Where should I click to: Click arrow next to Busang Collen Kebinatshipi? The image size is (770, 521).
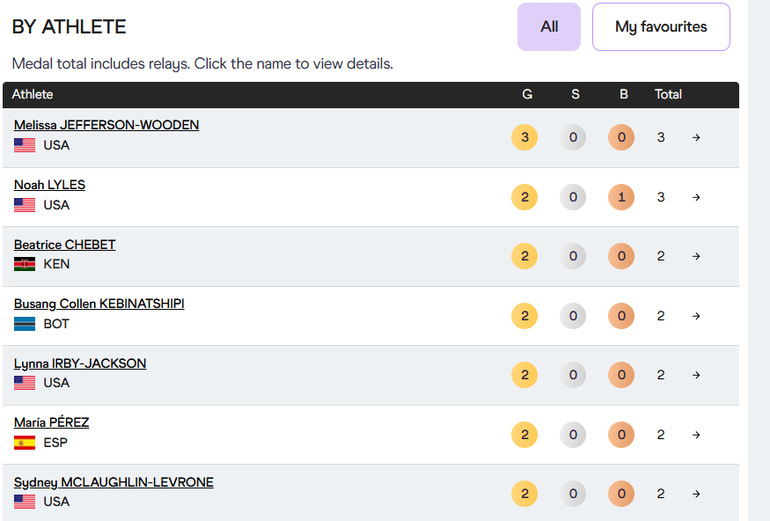pyautogui.click(x=696, y=316)
